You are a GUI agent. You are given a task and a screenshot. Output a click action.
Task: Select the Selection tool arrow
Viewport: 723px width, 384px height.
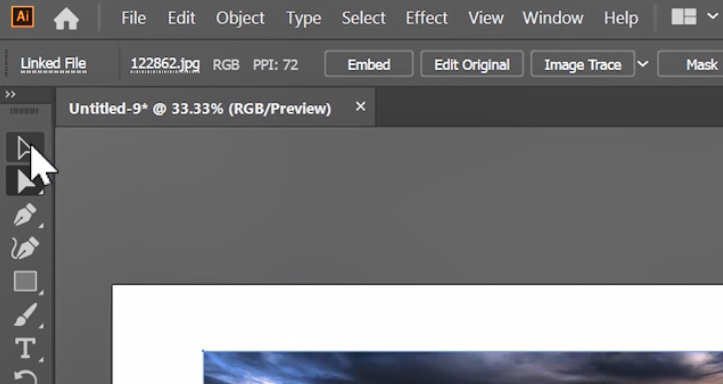[25, 148]
